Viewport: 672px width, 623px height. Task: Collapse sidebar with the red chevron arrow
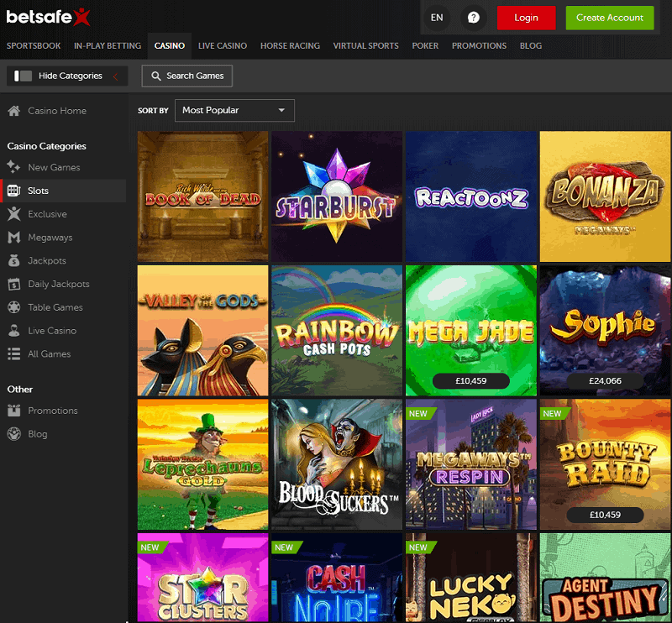coord(115,76)
